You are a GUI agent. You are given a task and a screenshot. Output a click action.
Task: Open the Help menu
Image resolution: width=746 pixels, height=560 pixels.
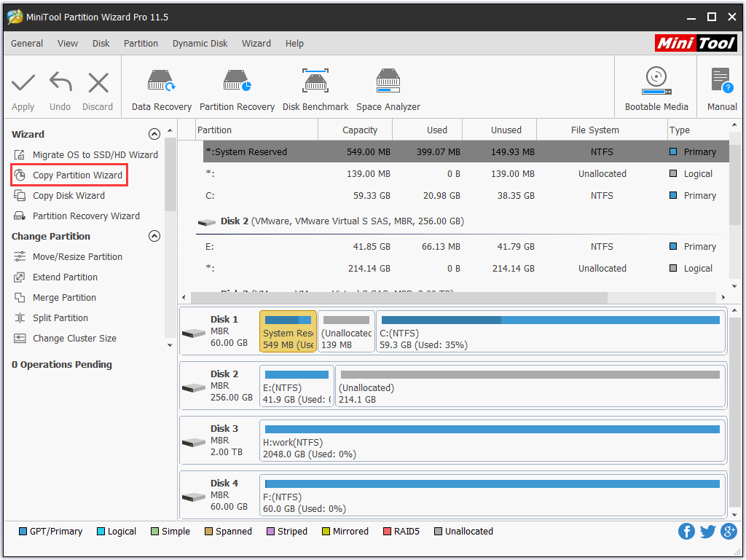[x=294, y=43]
